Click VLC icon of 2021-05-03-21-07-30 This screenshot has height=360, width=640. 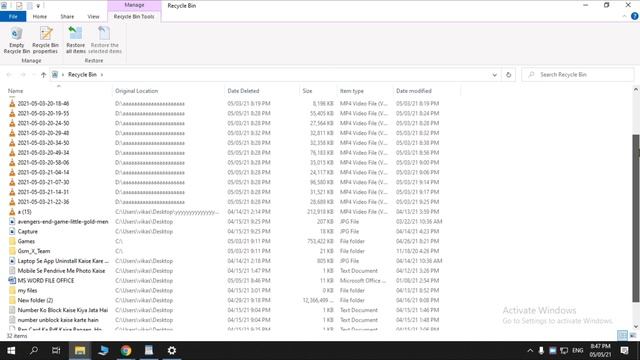pyautogui.click(x=12, y=182)
